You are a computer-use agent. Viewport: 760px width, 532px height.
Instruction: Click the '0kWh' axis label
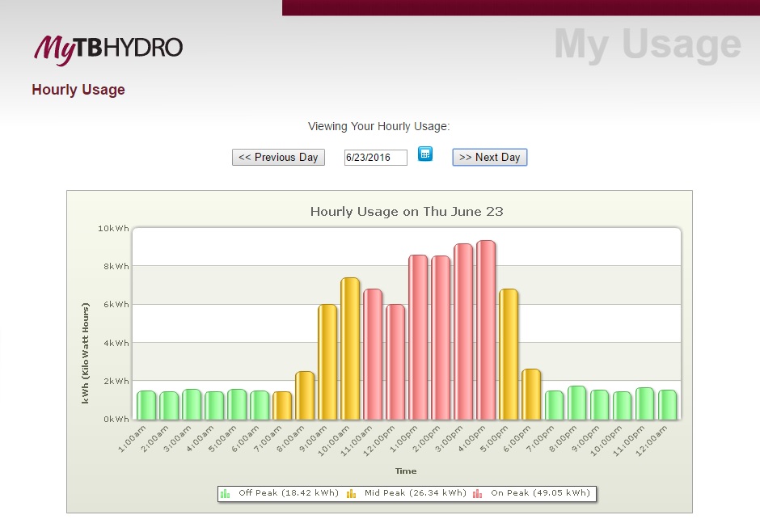116,419
